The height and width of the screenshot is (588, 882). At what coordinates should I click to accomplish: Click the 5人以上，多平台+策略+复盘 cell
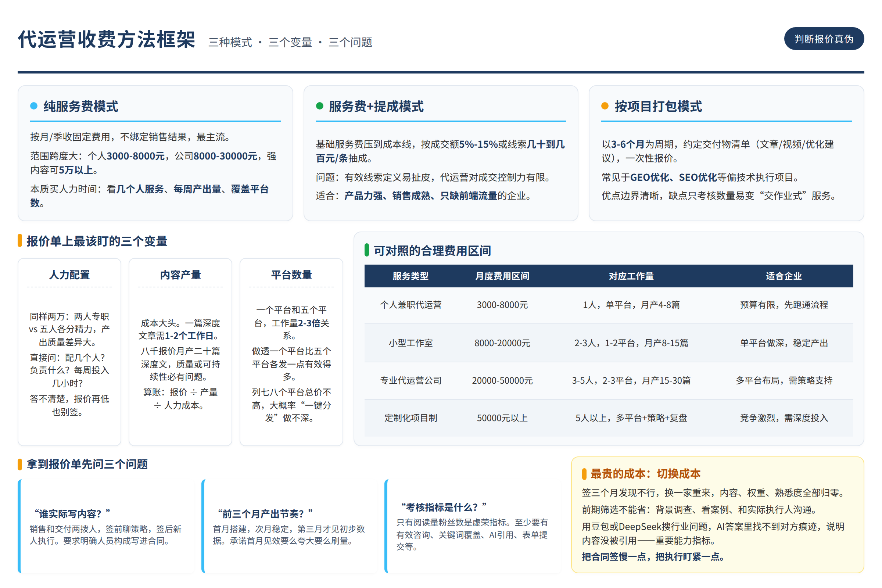[x=631, y=418]
